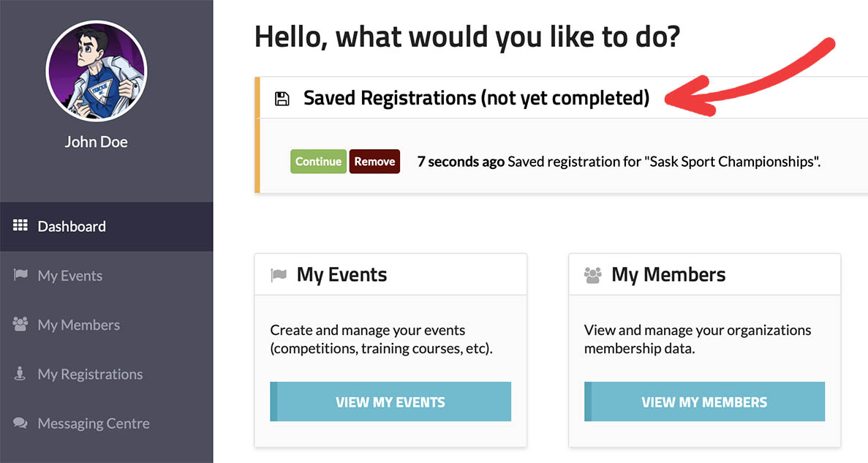Click the VIEW MY EVENTS button

coord(390,402)
